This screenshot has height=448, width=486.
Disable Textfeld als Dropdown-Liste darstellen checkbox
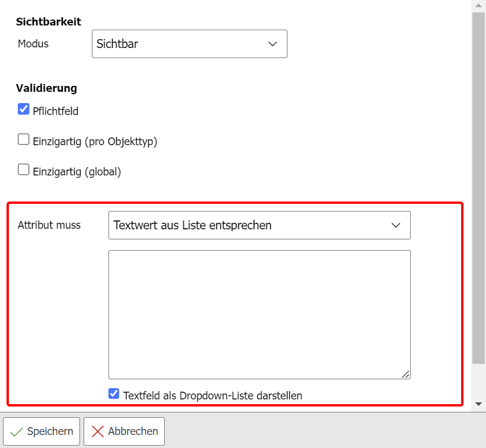point(114,393)
